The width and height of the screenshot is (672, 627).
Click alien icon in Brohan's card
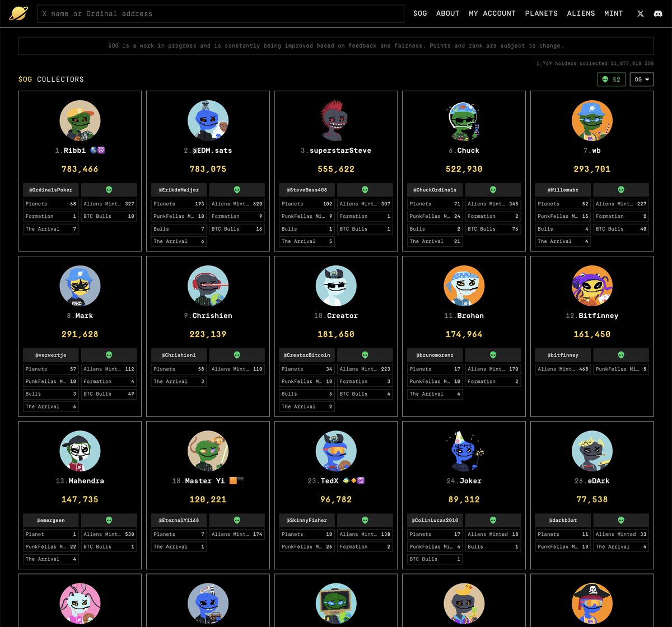pos(493,355)
